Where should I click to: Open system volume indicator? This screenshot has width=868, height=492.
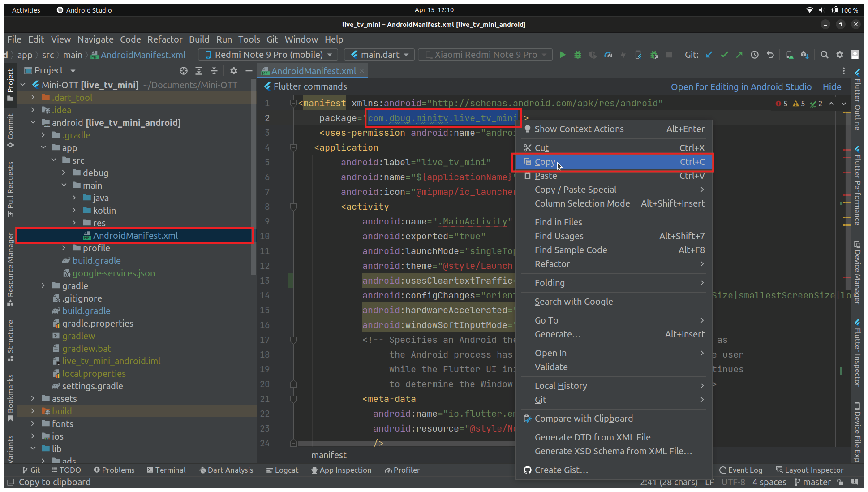822,10
